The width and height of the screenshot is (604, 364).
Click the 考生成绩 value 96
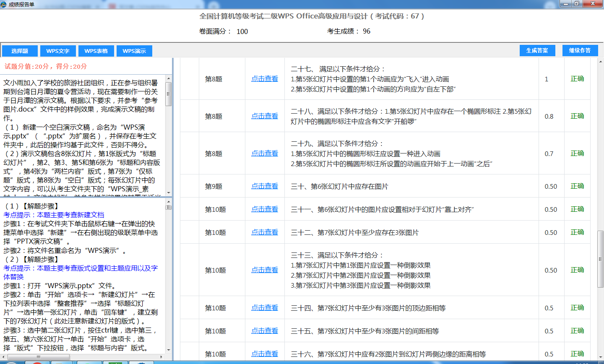pos(367,31)
